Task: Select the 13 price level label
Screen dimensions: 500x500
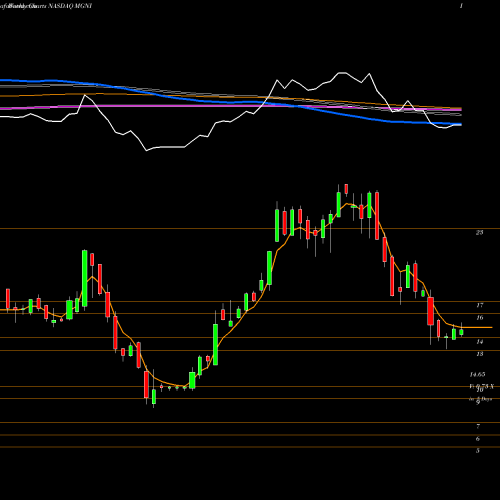Action: point(480,354)
